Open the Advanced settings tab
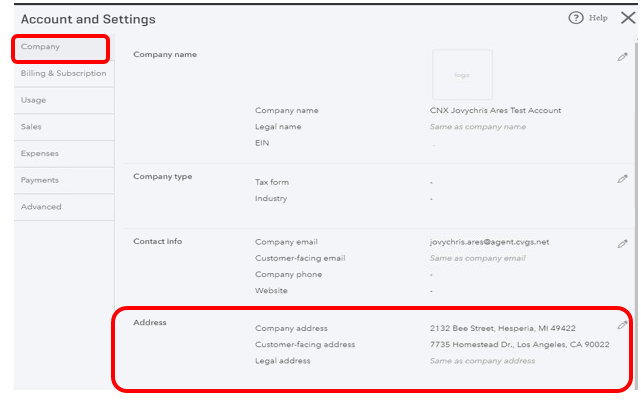The height and width of the screenshot is (404, 641). (41, 207)
